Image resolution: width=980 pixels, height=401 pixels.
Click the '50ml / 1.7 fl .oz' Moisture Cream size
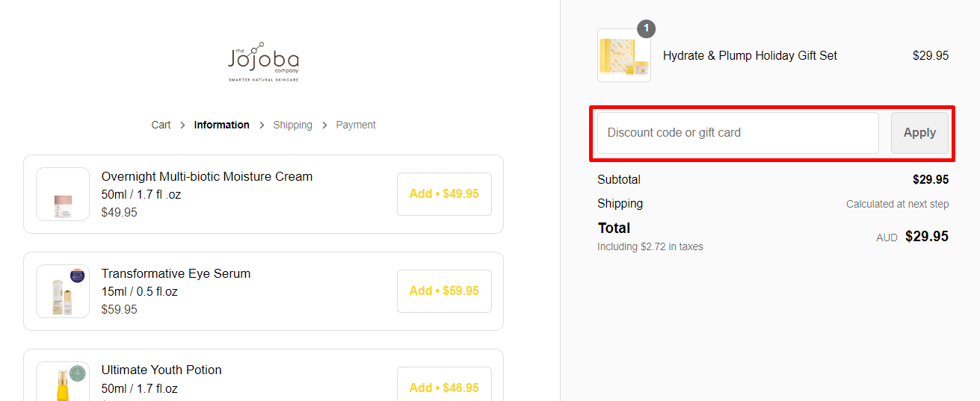coord(141,194)
